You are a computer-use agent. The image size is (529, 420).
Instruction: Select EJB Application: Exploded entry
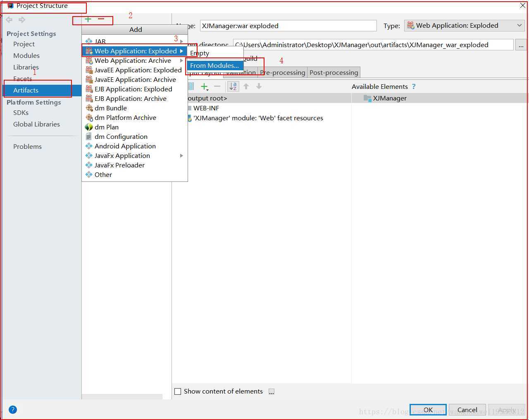pyautogui.click(x=135, y=89)
